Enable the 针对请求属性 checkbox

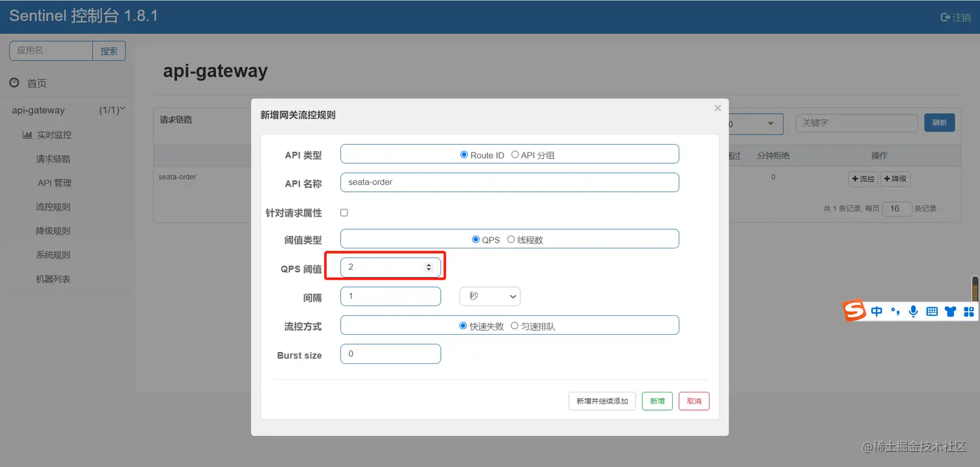click(x=344, y=213)
